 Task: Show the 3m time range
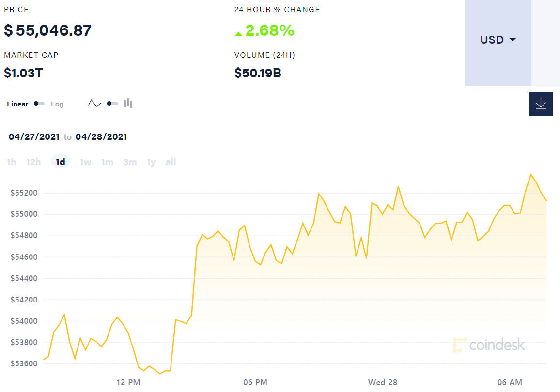(130, 162)
